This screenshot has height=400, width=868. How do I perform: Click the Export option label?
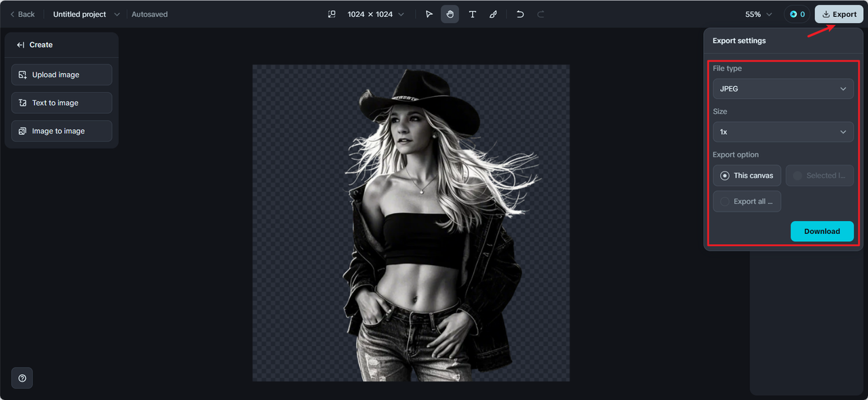click(x=736, y=155)
